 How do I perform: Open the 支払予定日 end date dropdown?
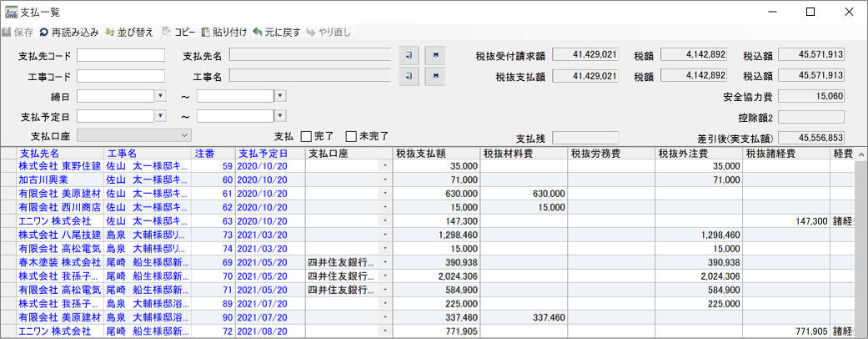tap(281, 116)
